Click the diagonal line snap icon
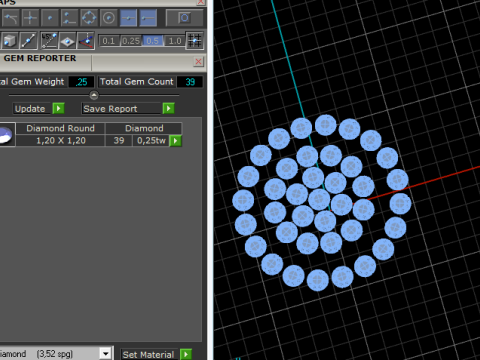Image resolution: width=480 pixels, height=360 pixels. click(x=29, y=41)
